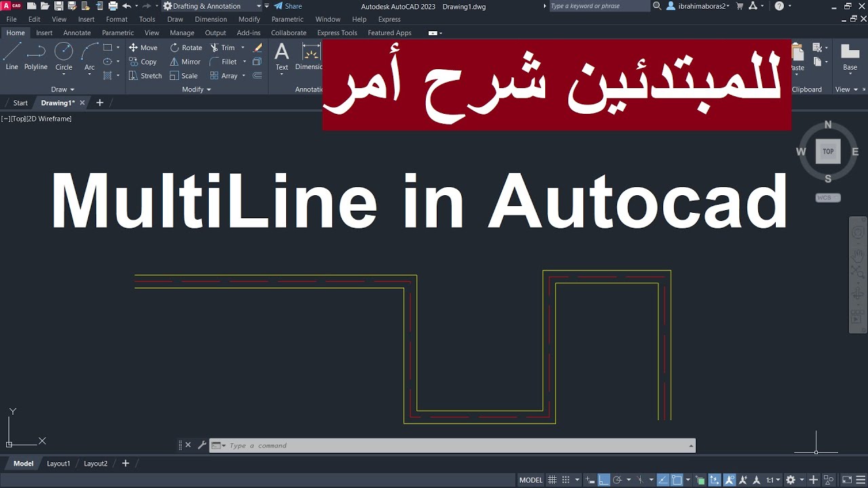Select the Ellipse tool icon

(x=107, y=62)
